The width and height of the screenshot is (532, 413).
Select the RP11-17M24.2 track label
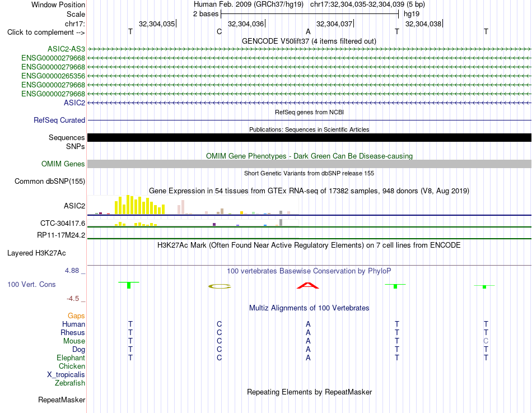click(x=61, y=235)
